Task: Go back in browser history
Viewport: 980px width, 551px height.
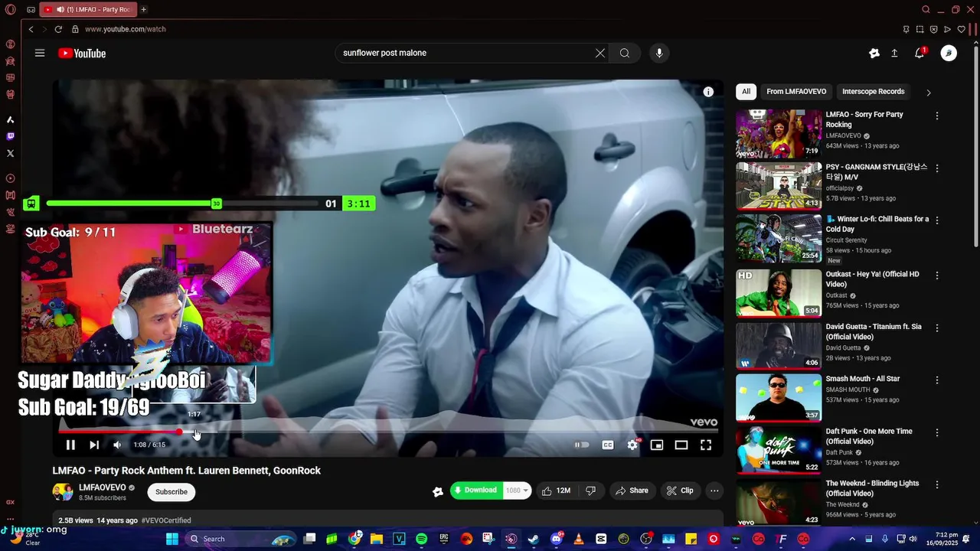Action: 31,29
